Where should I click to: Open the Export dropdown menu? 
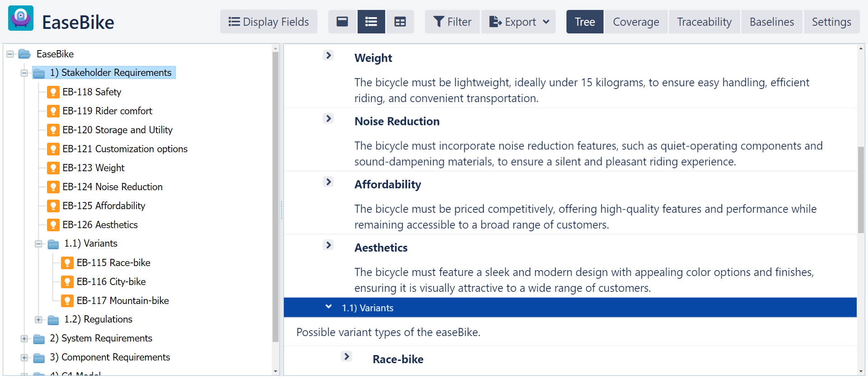(x=519, y=22)
